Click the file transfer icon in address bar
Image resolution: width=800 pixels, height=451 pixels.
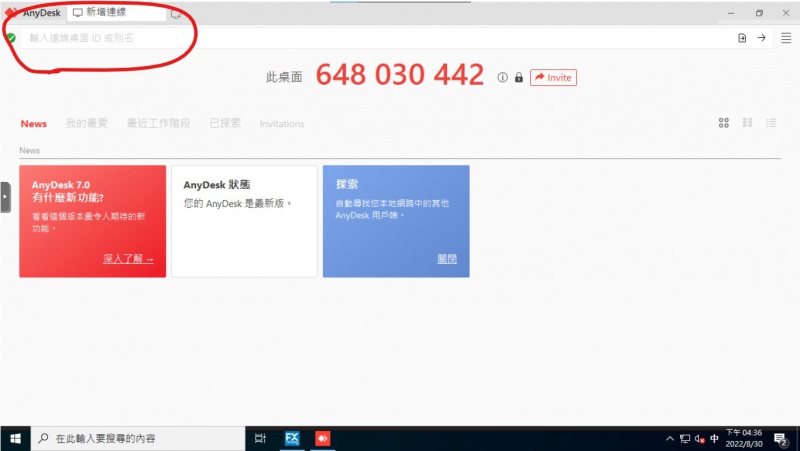click(x=742, y=38)
